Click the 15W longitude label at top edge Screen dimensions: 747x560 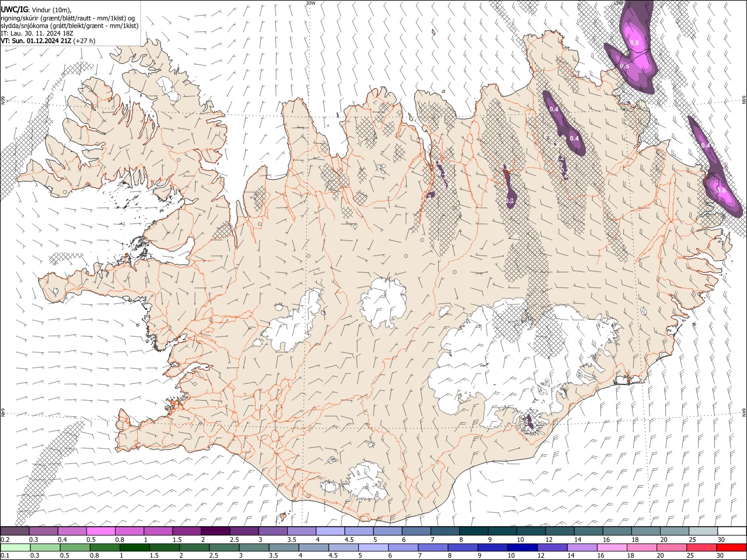(x=619, y=3)
